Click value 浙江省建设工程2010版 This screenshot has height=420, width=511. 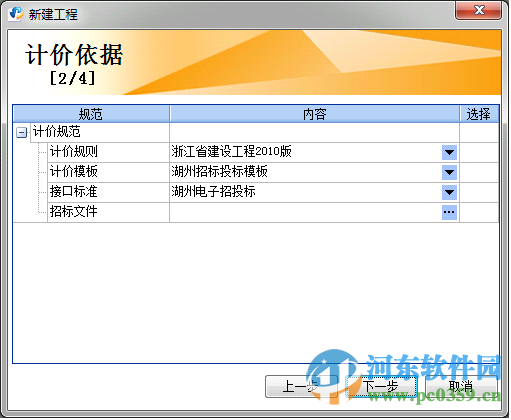point(232,153)
